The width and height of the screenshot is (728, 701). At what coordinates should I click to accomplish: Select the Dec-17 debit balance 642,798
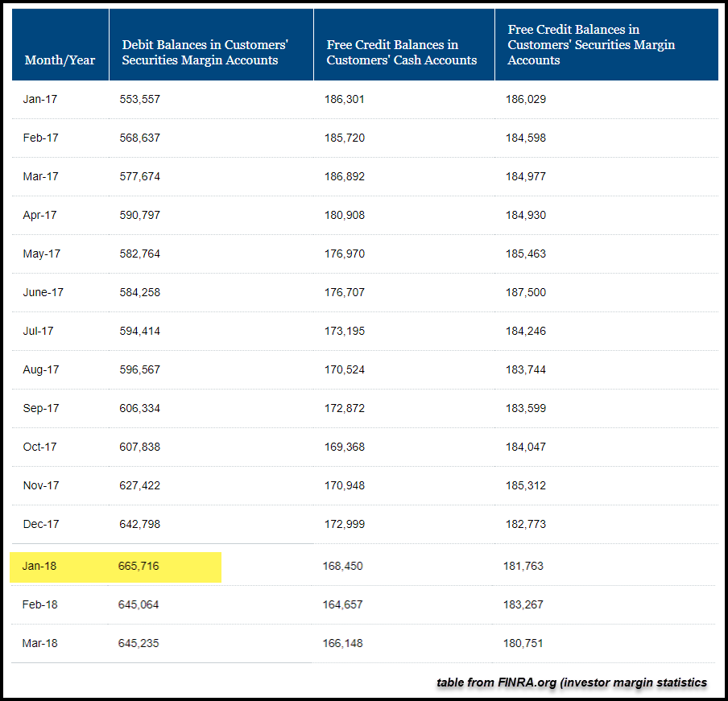(x=140, y=524)
